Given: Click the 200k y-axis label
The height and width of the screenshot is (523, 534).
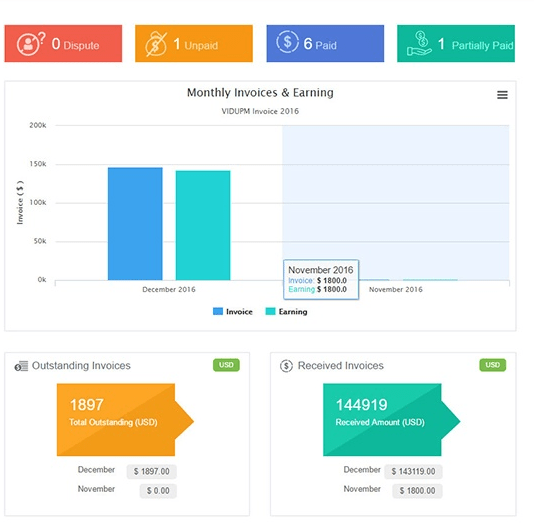Looking at the screenshot, I should point(38,125).
